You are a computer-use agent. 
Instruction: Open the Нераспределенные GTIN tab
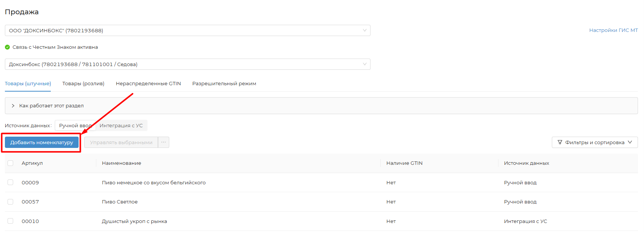pyautogui.click(x=148, y=84)
